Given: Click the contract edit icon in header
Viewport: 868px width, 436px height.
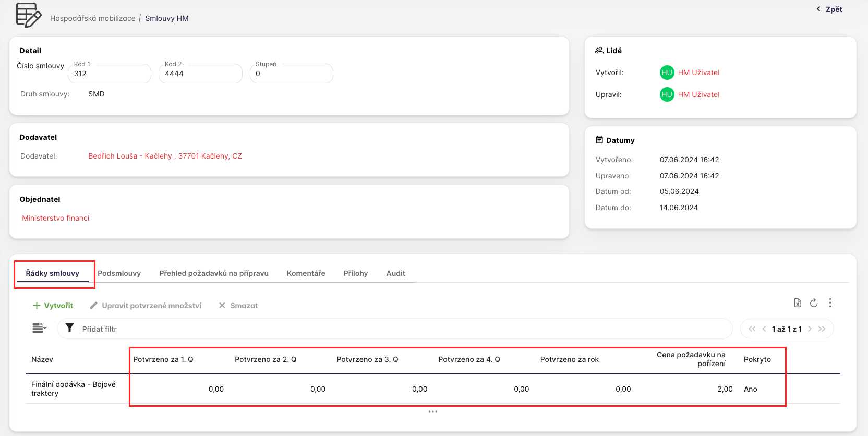Looking at the screenshot, I should 28,15.
